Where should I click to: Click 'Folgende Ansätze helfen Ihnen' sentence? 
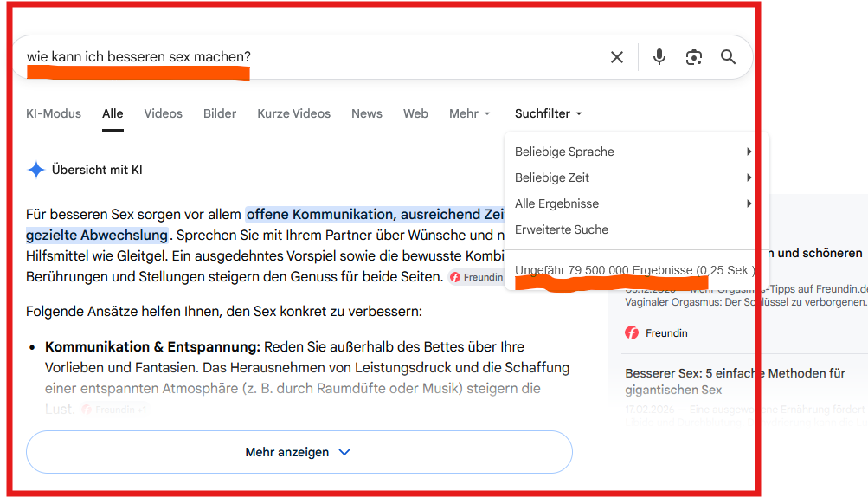click(223, 312)
